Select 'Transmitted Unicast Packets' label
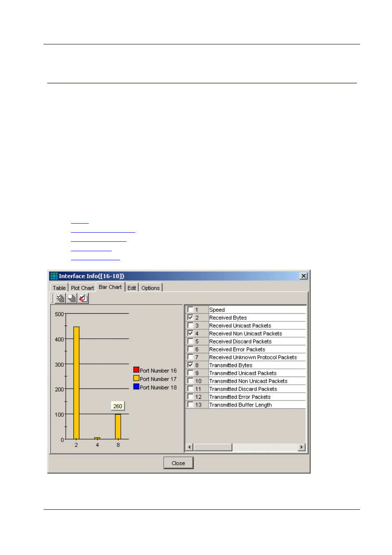Viewport: 392px width, 555px height. [243, 373]
